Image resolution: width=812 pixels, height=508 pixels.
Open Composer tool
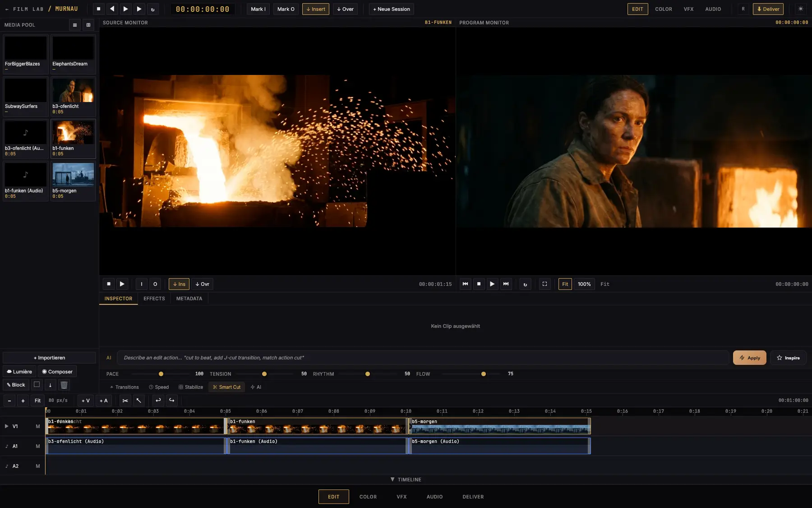pyautogui.click(x=57, y=372)
